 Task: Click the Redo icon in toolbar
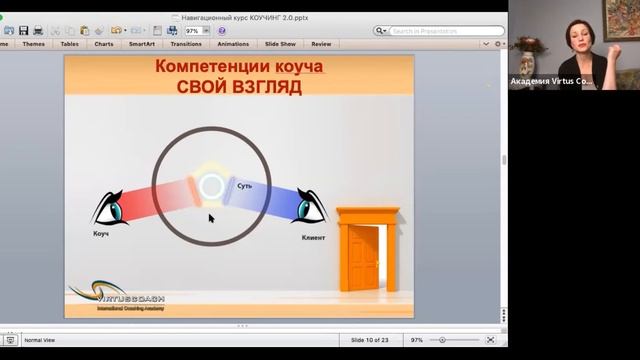coord(136,31)
